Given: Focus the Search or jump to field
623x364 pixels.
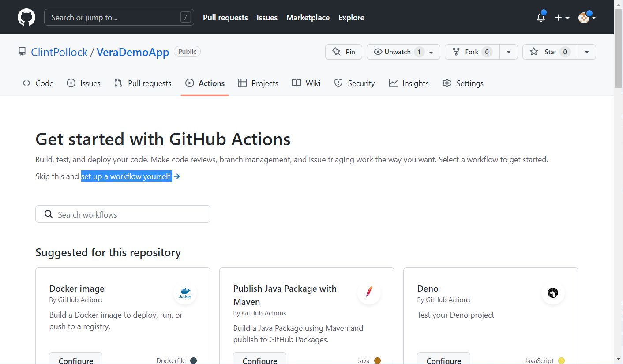Looking at the screenshot, I should (x=119, y=17).
